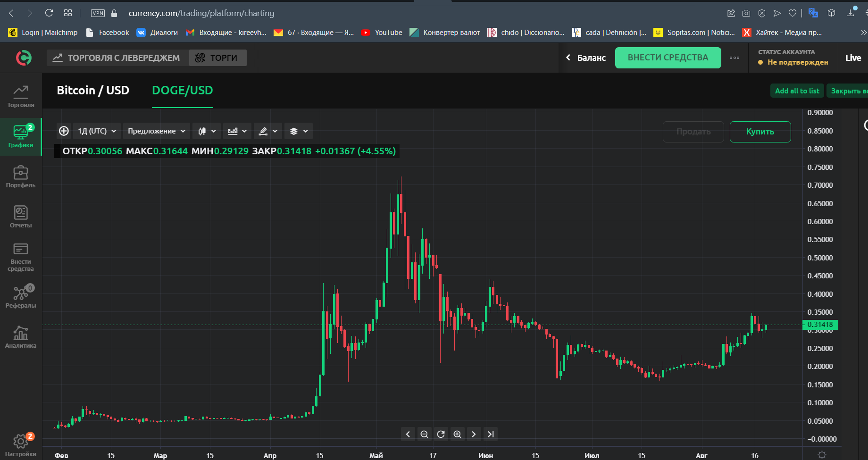Zoom out the chart
The width and height of the screenshot is (868, 460).
click(424, 434)
